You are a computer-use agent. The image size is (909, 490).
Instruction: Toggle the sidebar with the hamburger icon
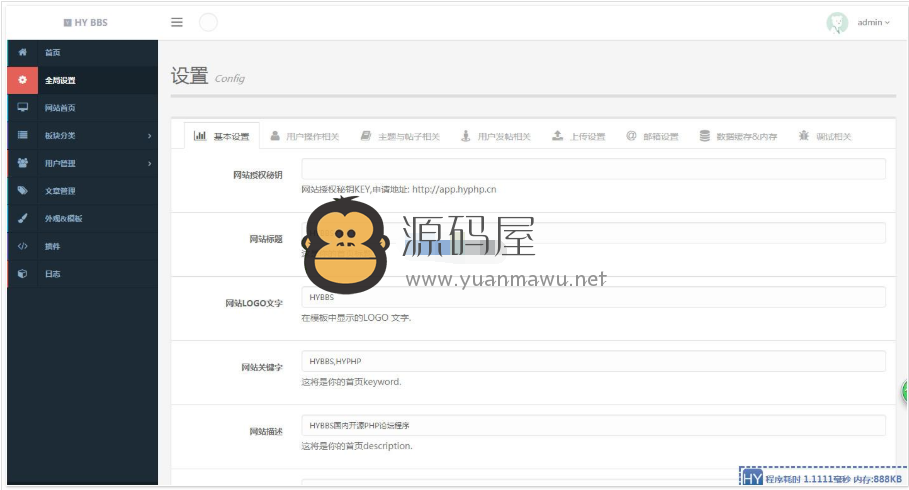177,22
